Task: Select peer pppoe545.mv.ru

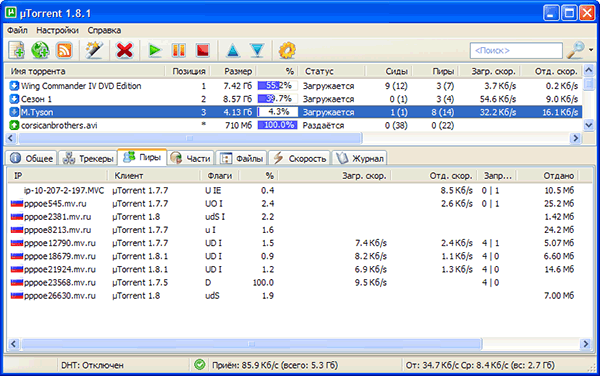Action: tap(293, 203)
